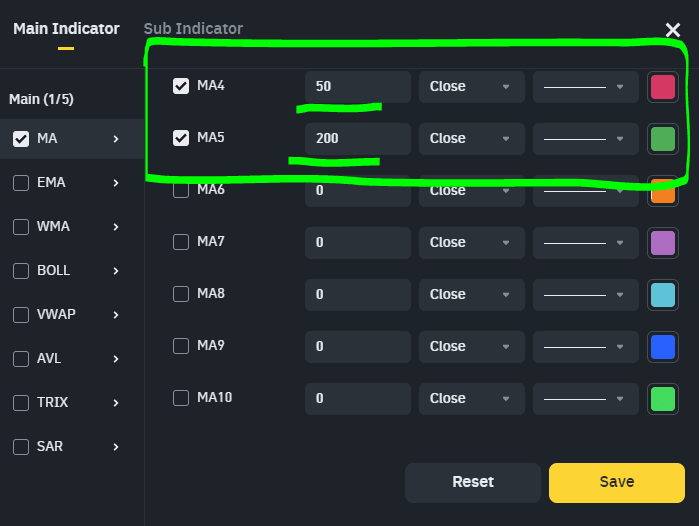Enable the SAR indicator checkbox
The height and width of the screenshot is (526, 699).
[x=21, y=447]
